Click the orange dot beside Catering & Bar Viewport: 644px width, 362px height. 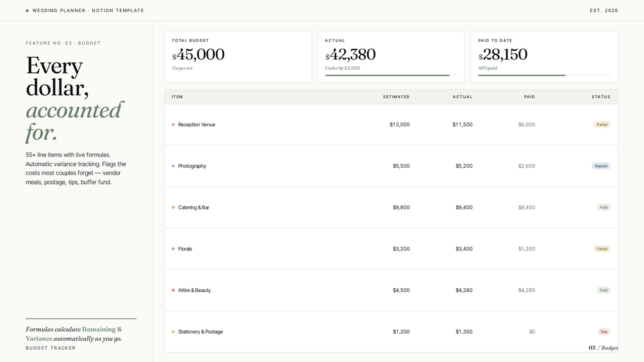click(173, 207)
